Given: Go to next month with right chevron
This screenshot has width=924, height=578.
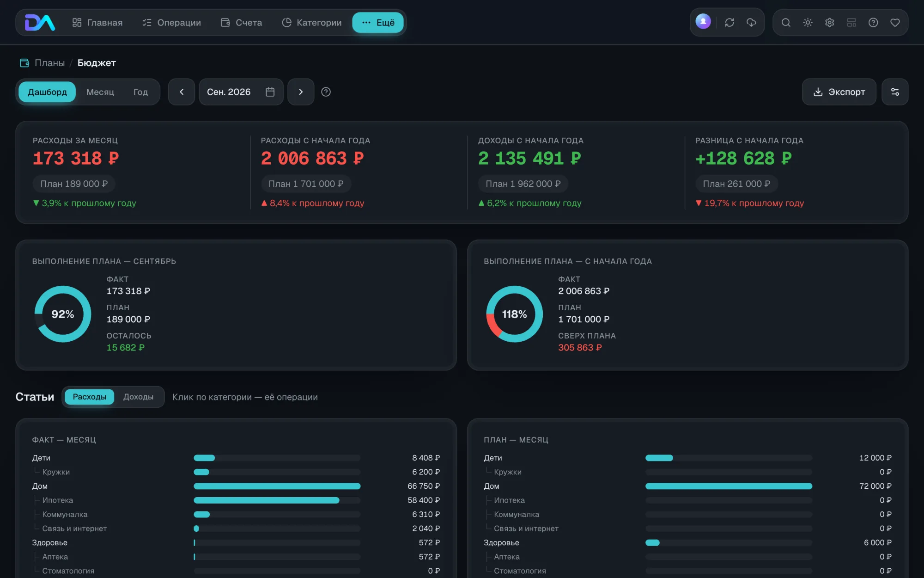Looking at the screenshot, I should coord(301,92).
